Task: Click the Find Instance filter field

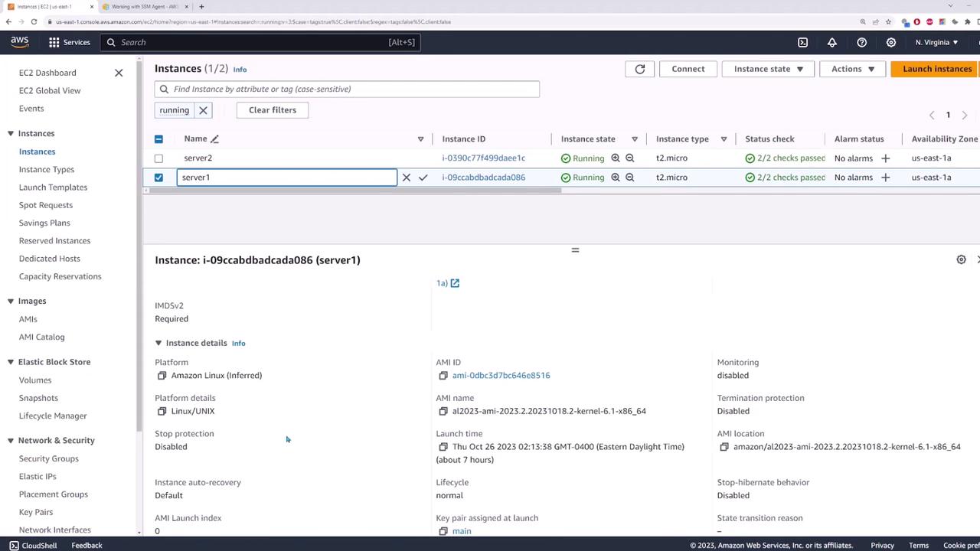Action: point(347,90)
